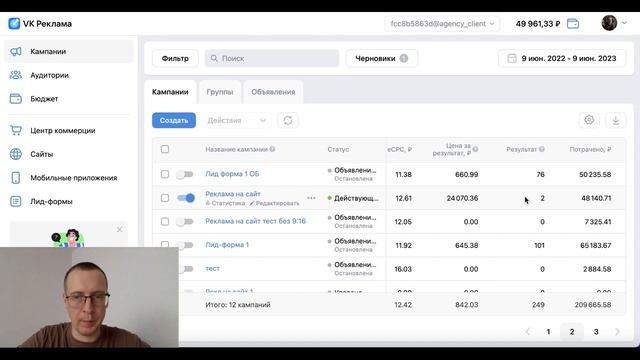Open Черновики drafts button
640x360 pixels.
[x=382, y=58]
